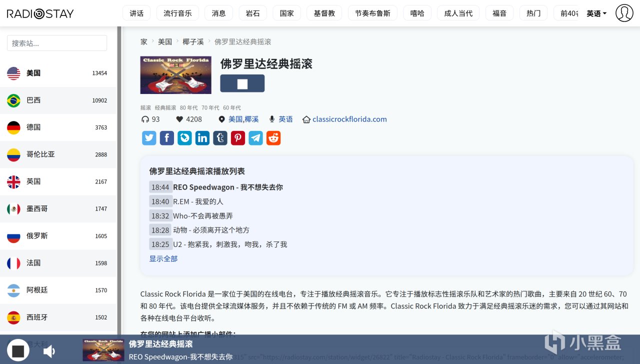Visit the classicrockflorida.com website link
Image resolution: width=640 pixels, height=364 pixels.
[x=349, y=119]
